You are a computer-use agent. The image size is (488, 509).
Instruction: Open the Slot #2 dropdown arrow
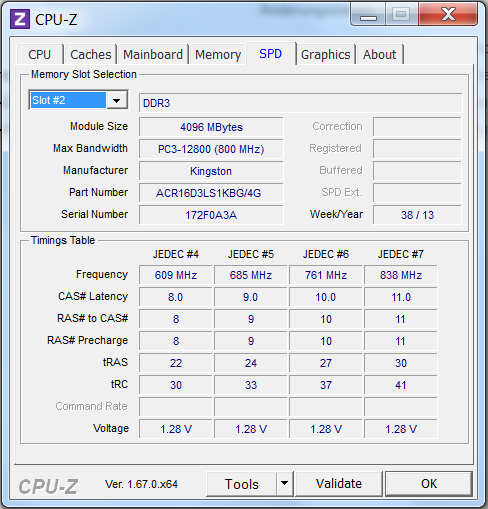[x=117, y=100]
